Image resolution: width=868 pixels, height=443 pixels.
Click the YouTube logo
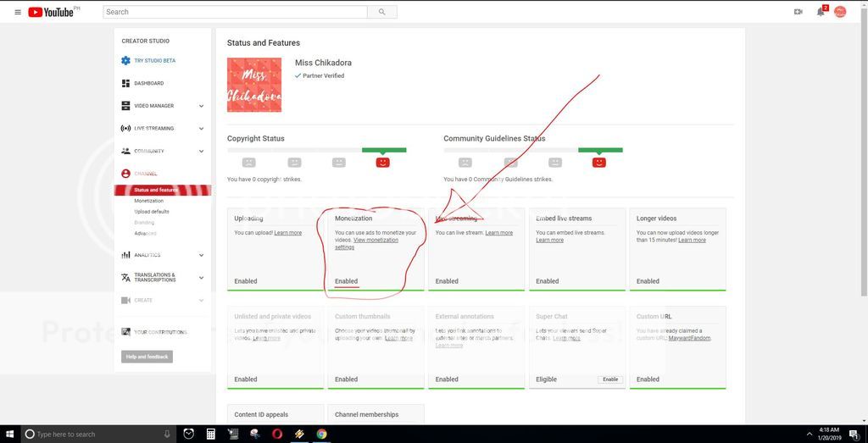click(x=53, y=12)
